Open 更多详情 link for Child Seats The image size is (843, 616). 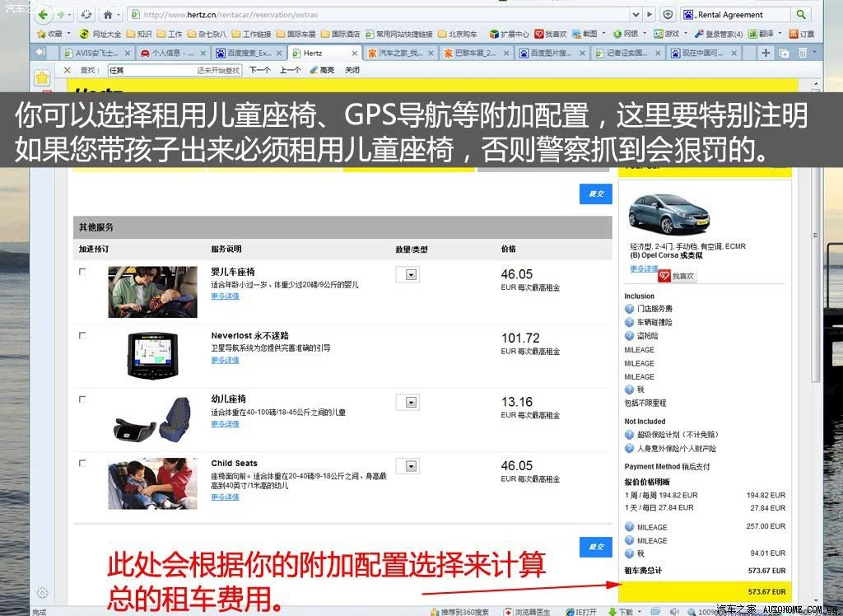[225, 497]
